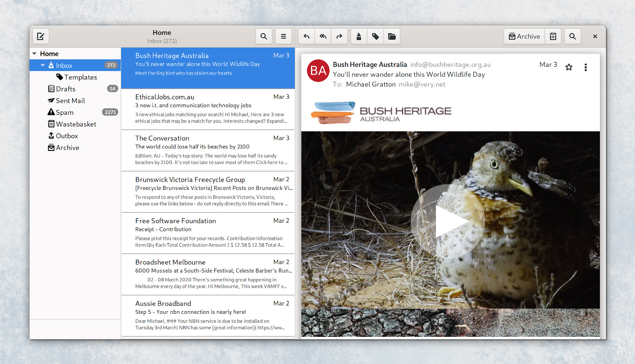Click the Archive button in toolbar
Image resolution: width=635 pixels, height=364 pixels.
point(524,36)
